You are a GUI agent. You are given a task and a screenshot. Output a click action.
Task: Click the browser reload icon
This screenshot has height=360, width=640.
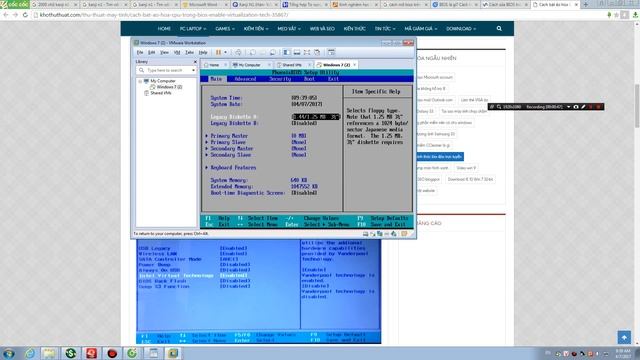pos(25,15)
